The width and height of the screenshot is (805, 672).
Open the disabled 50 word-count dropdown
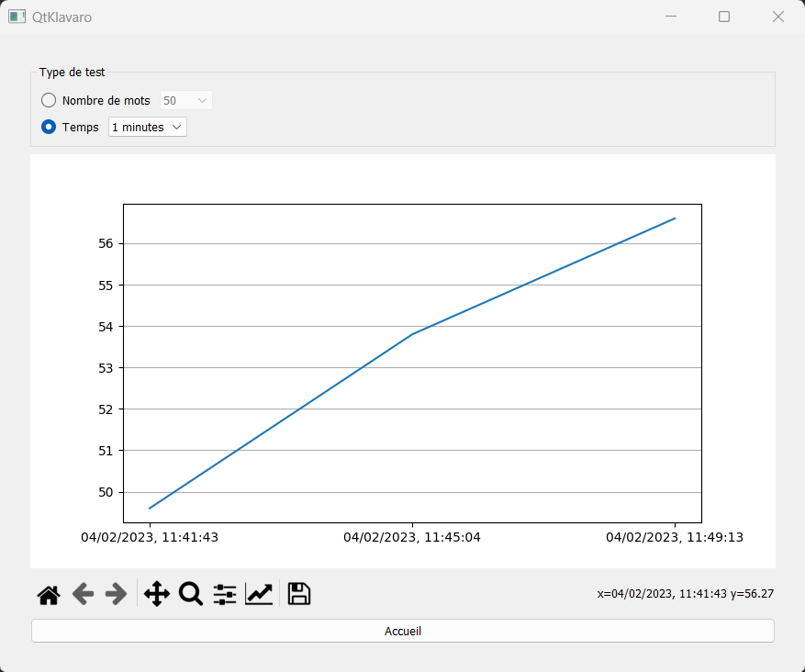tap(185, 100)
